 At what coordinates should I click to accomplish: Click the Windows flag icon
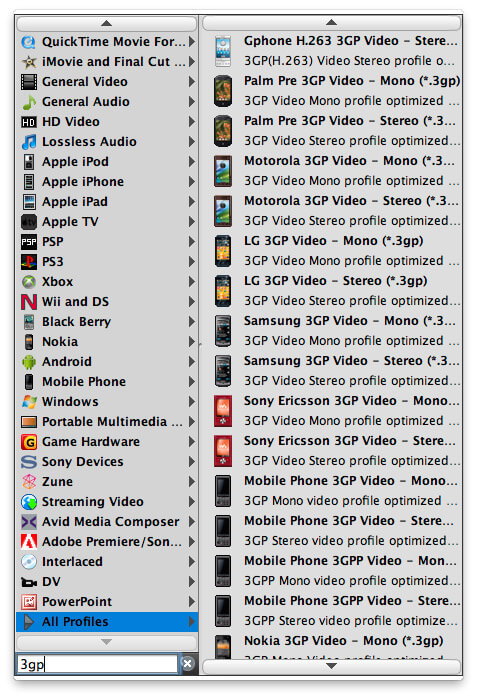29,402
